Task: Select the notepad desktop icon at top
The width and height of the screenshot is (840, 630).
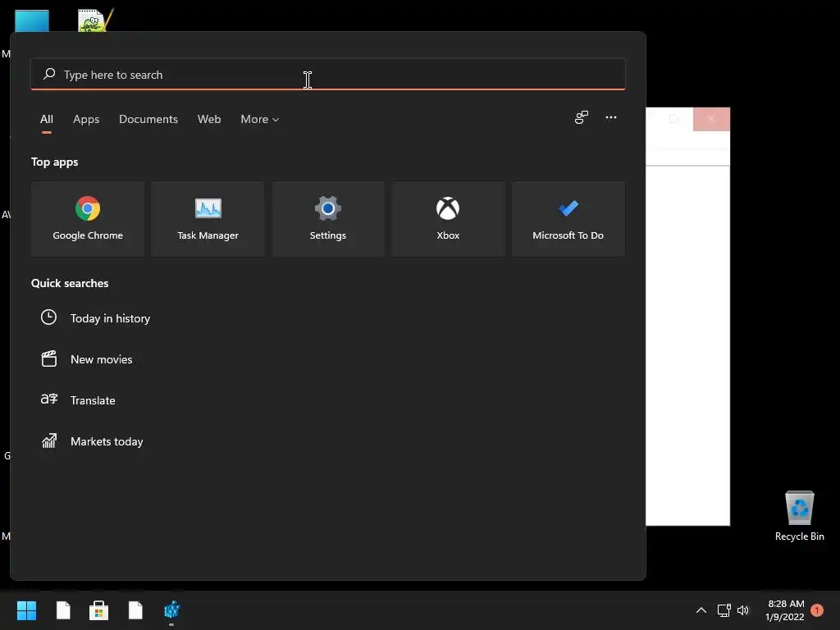Action: point(95,20)
